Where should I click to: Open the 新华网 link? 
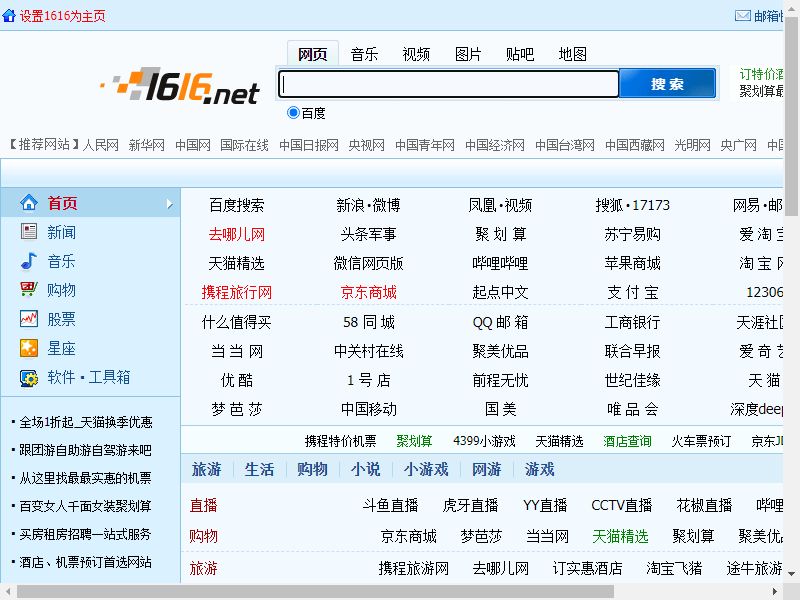146,145
